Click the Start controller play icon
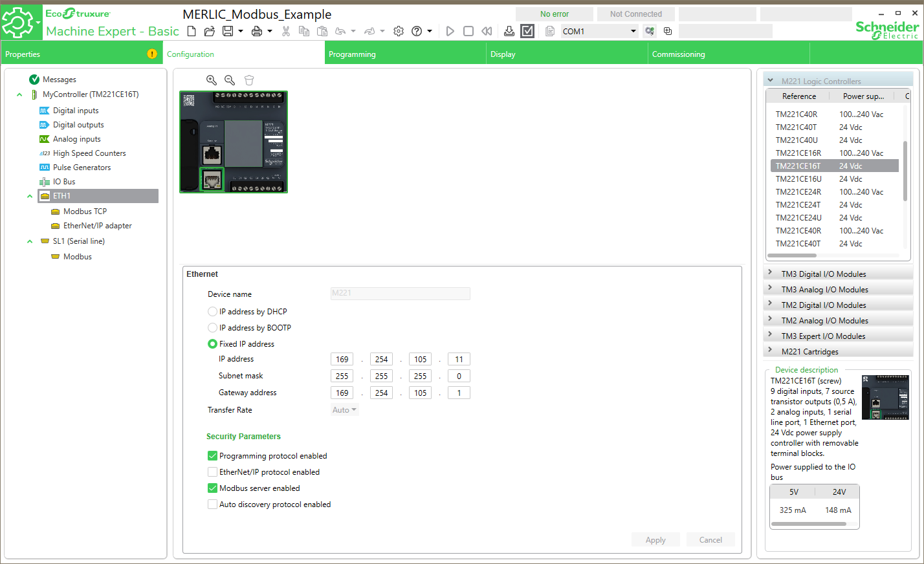The width and height of the screenshot is (924, 564). coord(450,31)
